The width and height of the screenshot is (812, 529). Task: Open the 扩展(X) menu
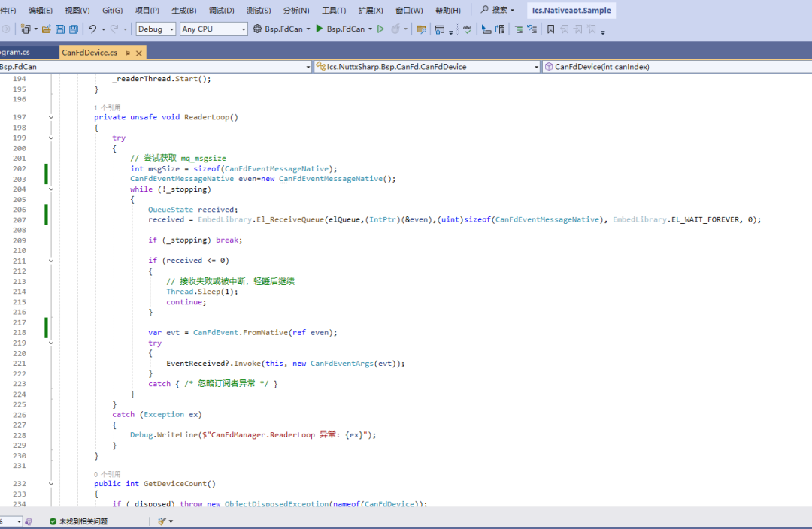coord(370,10)
